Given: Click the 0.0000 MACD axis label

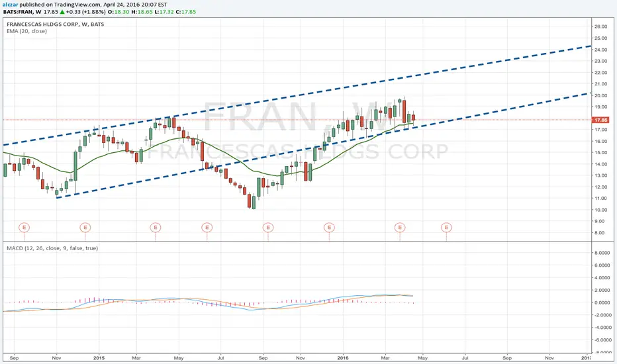Looking at the screenshot, I should pyautogui.click(x=602, y=302).
